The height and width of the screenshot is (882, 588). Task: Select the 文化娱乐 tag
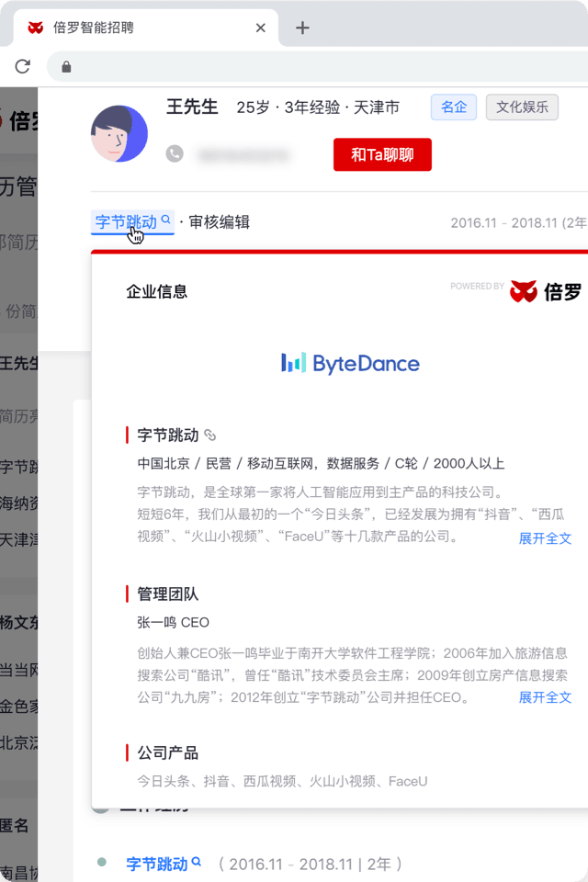click(x=522, y=107)
